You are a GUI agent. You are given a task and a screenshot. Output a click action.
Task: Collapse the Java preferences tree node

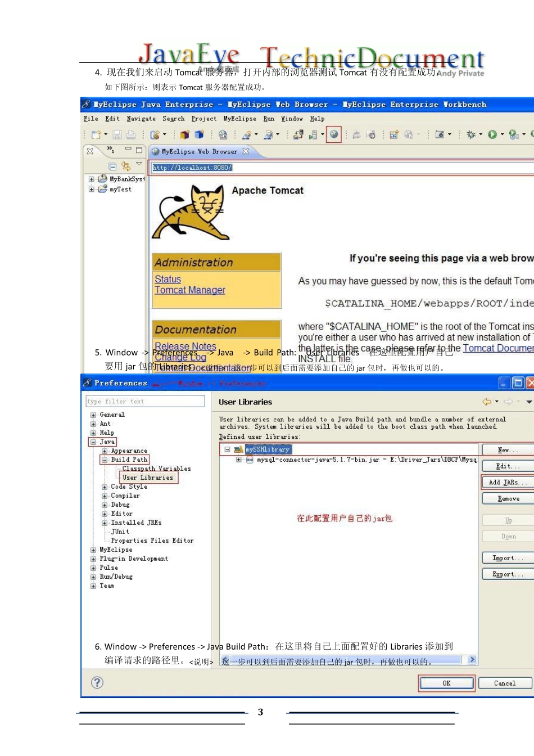(x=93, y=442)
